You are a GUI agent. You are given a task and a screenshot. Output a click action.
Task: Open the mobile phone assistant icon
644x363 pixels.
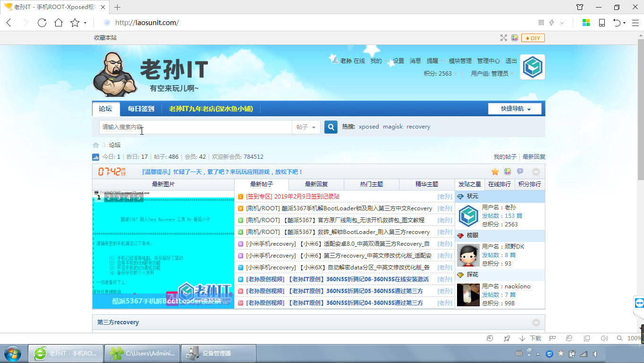[602, 23]
